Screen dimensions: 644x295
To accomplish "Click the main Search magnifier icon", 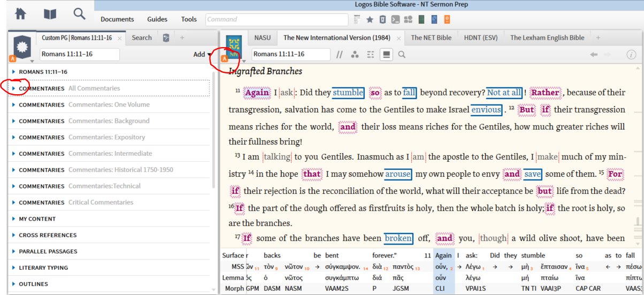I will 79,14.
